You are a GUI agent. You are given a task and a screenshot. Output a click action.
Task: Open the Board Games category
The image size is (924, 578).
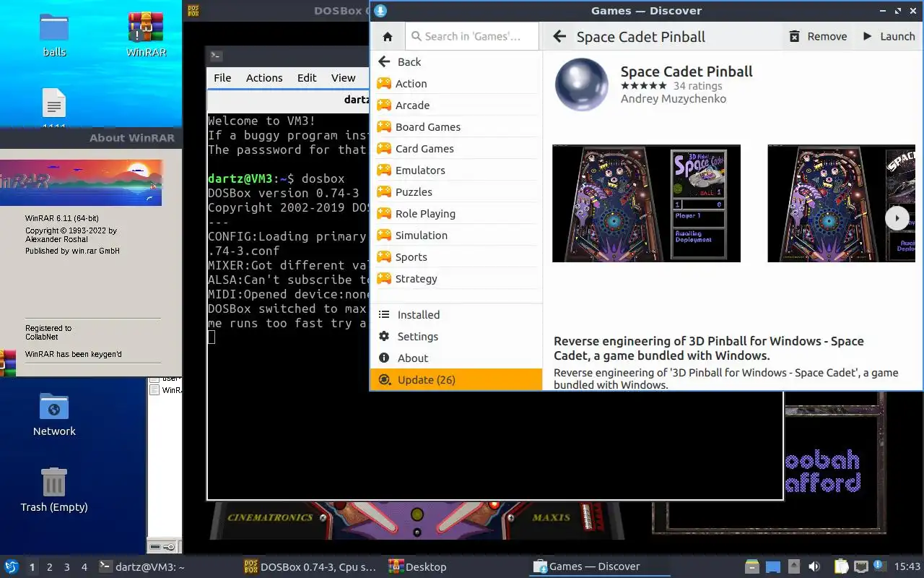[456, 127]
